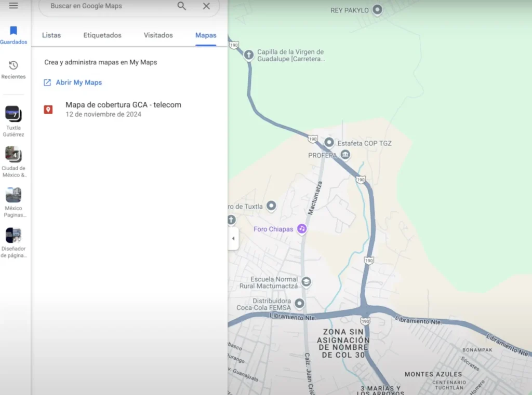Select the Mapas tab
The height and width of the screenshot is (395, 532).
[x=206, y=35]
